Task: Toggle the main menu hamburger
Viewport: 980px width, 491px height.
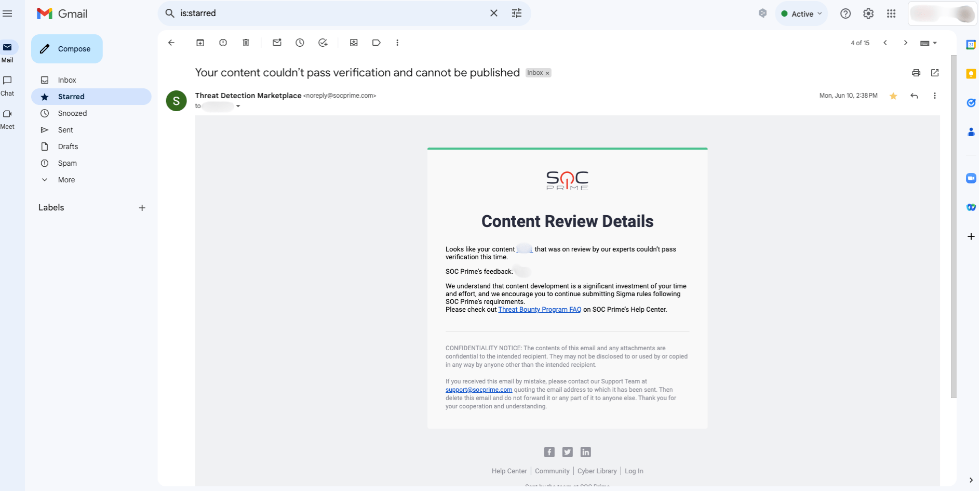Action: (x=7, y=14)
